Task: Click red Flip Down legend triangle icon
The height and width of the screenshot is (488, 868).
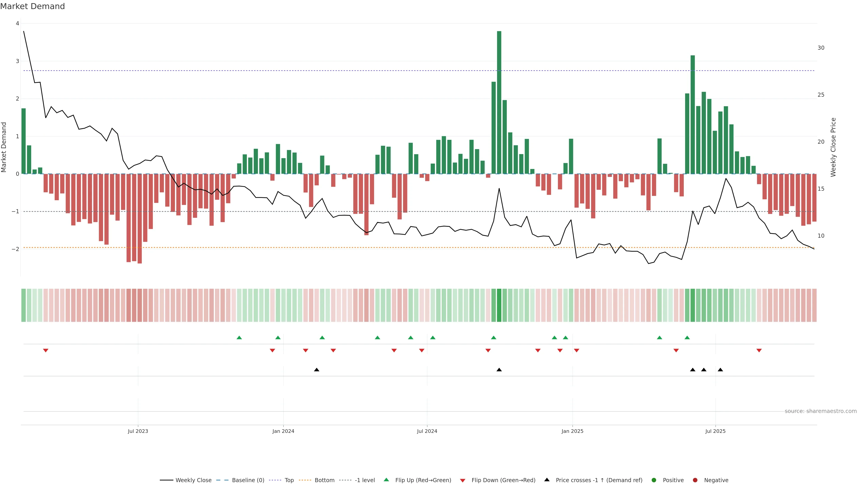Action: pyautogui.click(x=463, y=481)
